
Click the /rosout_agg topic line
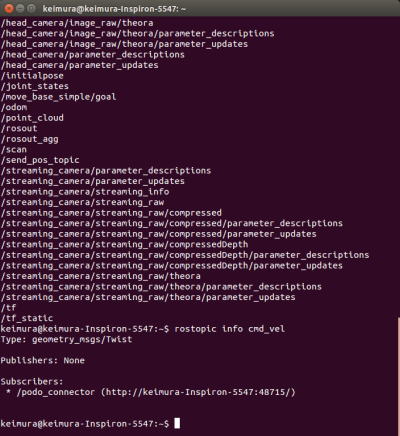point(29,139)
